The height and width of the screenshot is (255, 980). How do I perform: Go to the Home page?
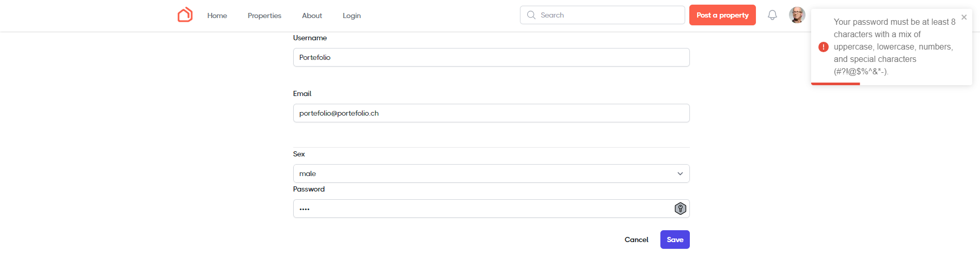(217, 15)
